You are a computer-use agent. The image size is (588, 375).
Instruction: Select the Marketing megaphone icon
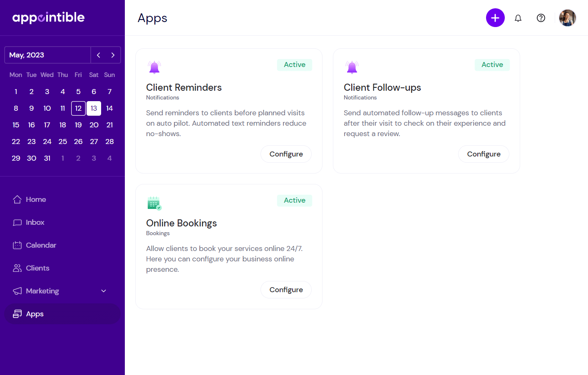[x=17, y=291]
